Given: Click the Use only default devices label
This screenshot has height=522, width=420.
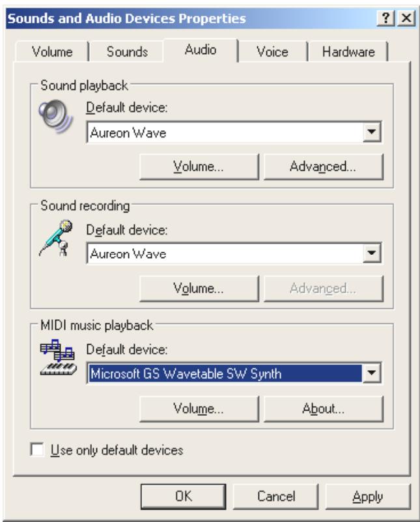Looking at the screenshot, I should 117,450.
